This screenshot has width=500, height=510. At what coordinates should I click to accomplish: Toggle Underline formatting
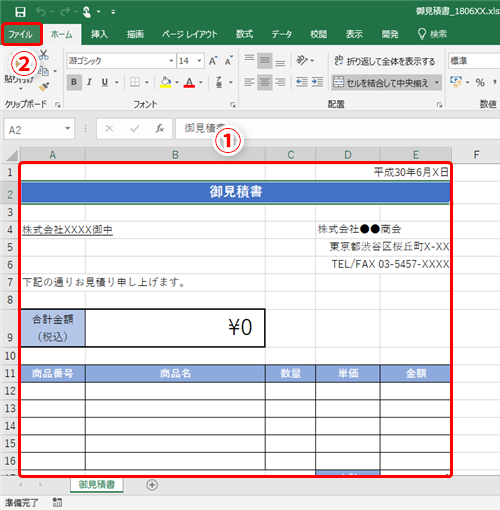click(x=105, y=82)
